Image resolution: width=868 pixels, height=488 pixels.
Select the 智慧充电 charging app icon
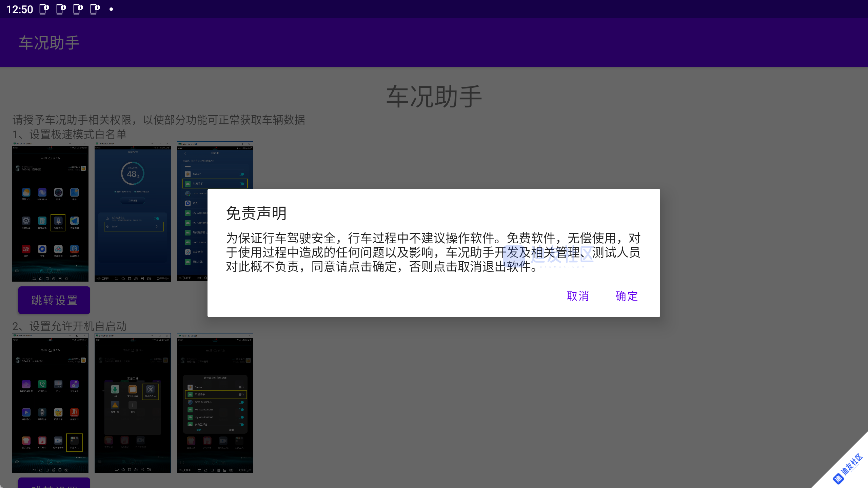42,221
